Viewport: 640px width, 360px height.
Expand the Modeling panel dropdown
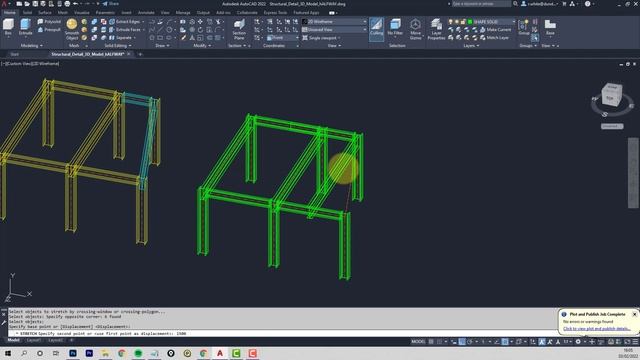[32, 46]
